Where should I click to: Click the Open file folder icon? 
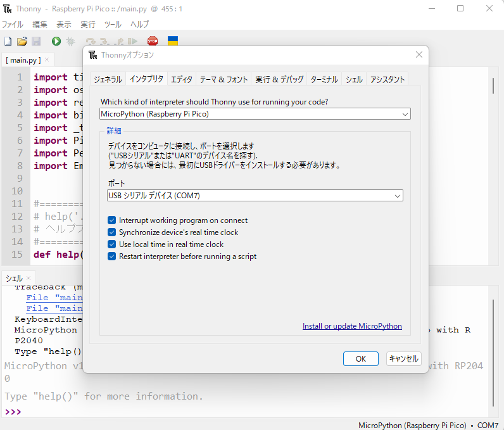click(22, 41)
